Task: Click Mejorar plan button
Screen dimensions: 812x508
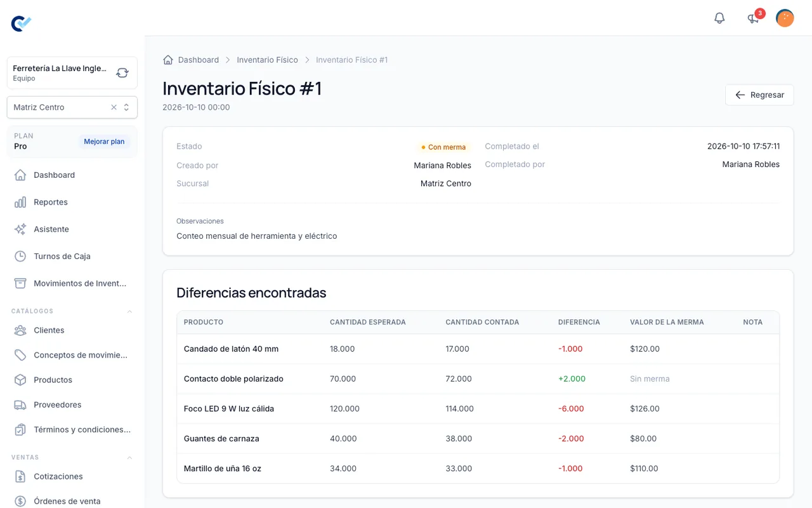Action: tap(104, 142)
